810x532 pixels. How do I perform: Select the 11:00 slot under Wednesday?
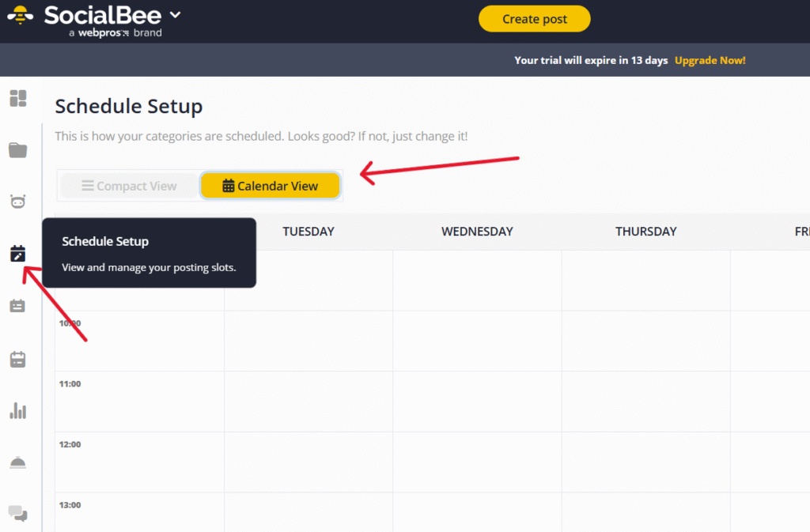(x=477, y=402)
